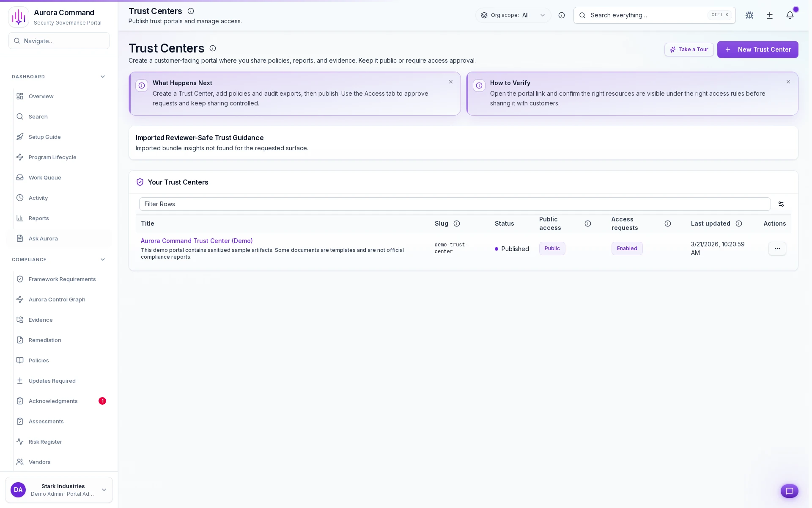
Task: Open the chat bubble in bottom right corner
Action: 789,491
